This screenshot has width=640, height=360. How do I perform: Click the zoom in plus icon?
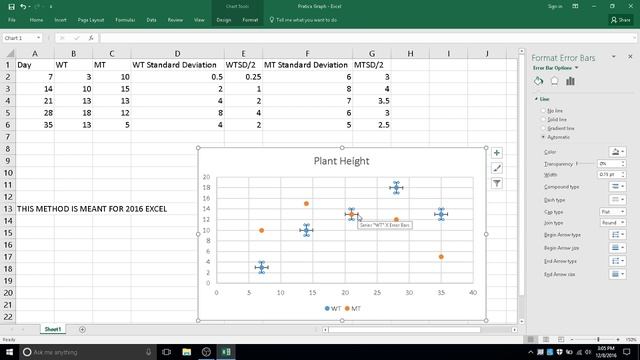coord(618,340)
